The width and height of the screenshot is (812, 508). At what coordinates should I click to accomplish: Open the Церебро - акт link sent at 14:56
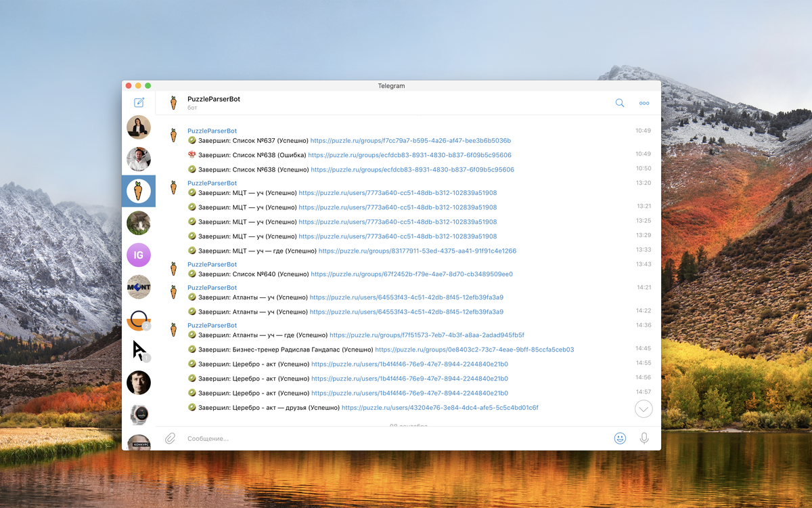[409, 379]
